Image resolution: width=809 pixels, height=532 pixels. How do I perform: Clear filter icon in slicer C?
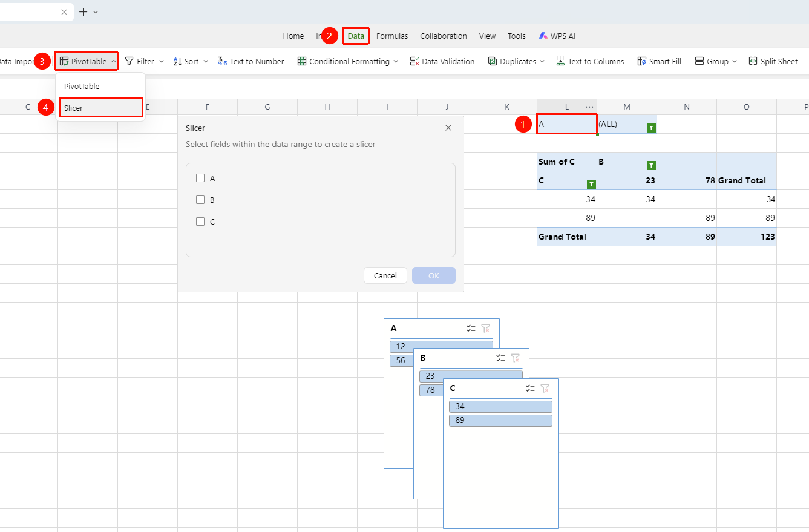pos(545,388)
